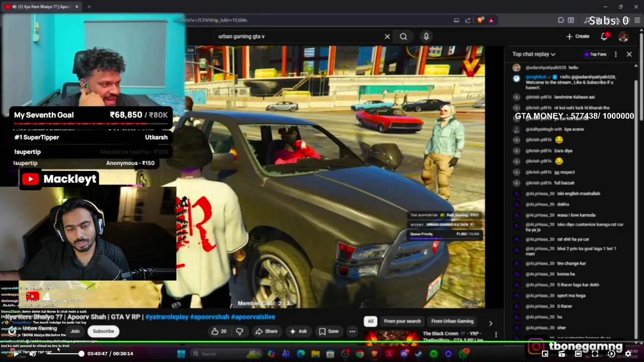The height and width of the screenshot is (362, 644).
Task: Open Windows Start menu on taskbar
Action: click(x=181, y=354)
